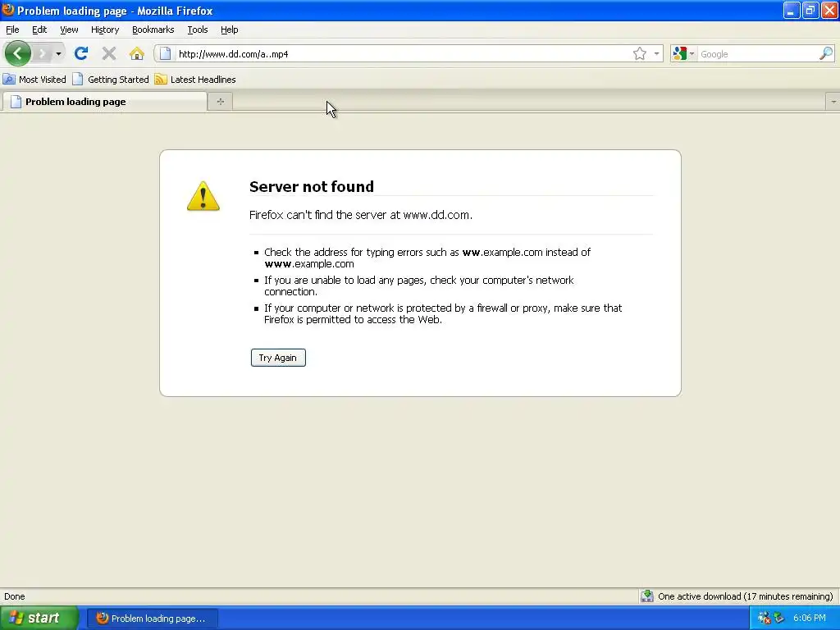The width and height of the screenshot is (840, 630).
Task: Click the Google search input box
Action: 757,54
